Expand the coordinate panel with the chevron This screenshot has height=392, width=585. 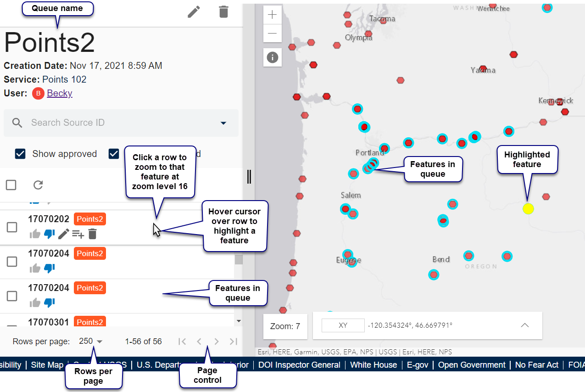click(525, 325)
